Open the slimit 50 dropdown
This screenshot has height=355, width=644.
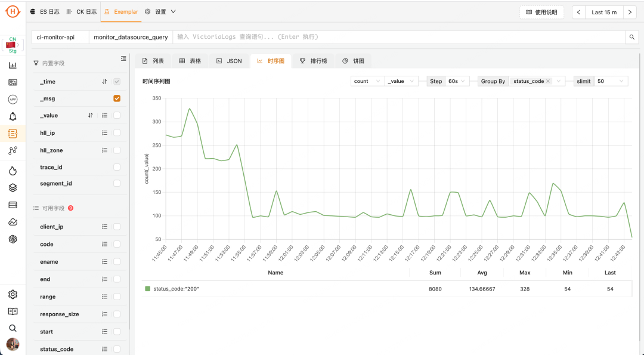[x=611, y=81]
